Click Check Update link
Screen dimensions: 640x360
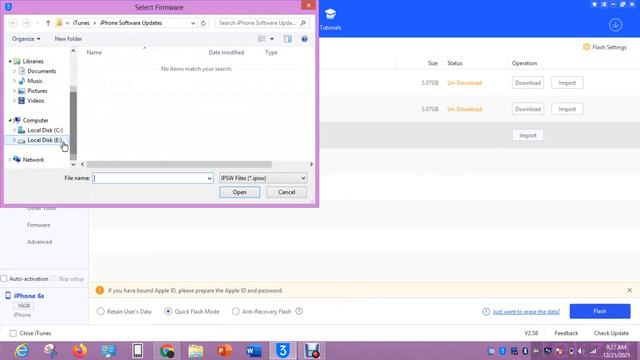tap(611, 333)
